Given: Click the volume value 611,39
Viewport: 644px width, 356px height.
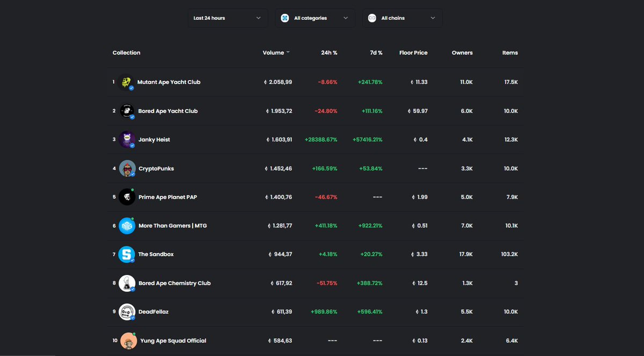Looking at the screenshot, I should (x=284, y=311).
